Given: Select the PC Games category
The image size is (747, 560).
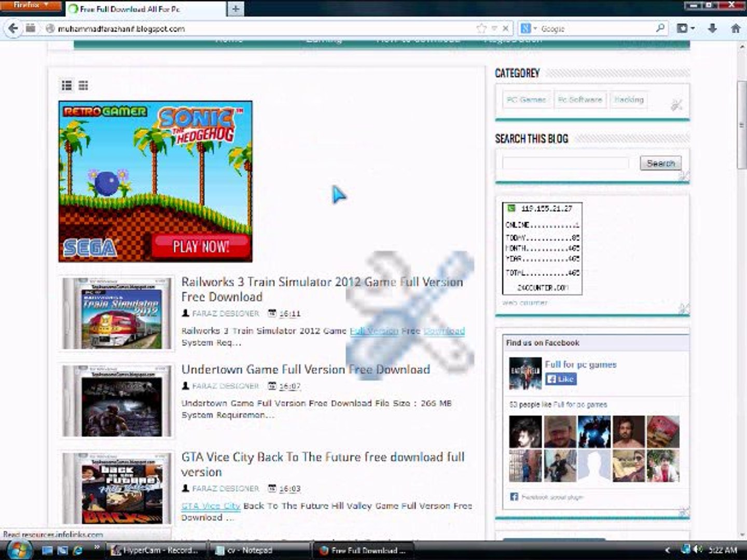Looking at the screenshot, I should (526, 100).
